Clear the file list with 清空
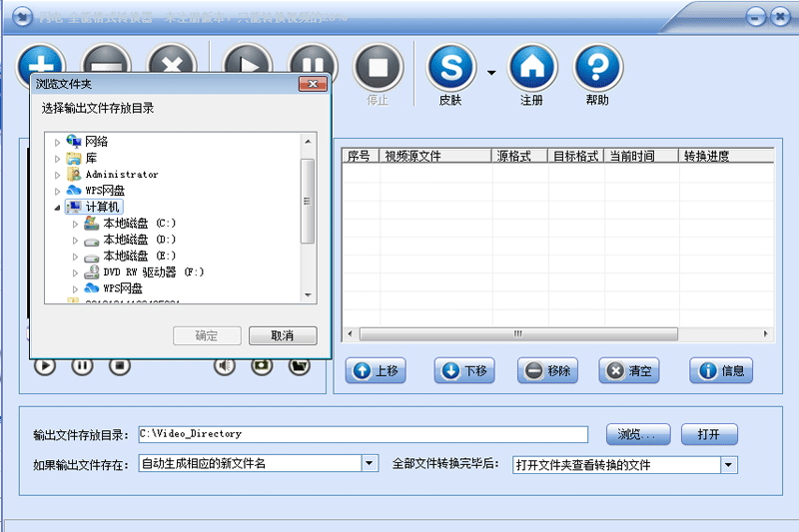Image resolution: width=799 pixels, height=532 pixels. point(629,370)
